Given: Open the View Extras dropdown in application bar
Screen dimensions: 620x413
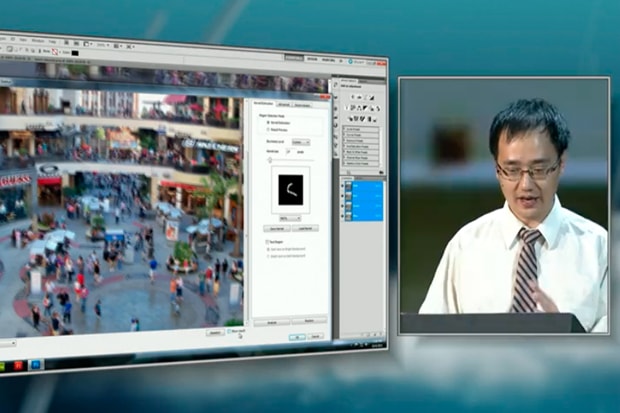Looking at the screenshot, I should [x=88, y=44].
